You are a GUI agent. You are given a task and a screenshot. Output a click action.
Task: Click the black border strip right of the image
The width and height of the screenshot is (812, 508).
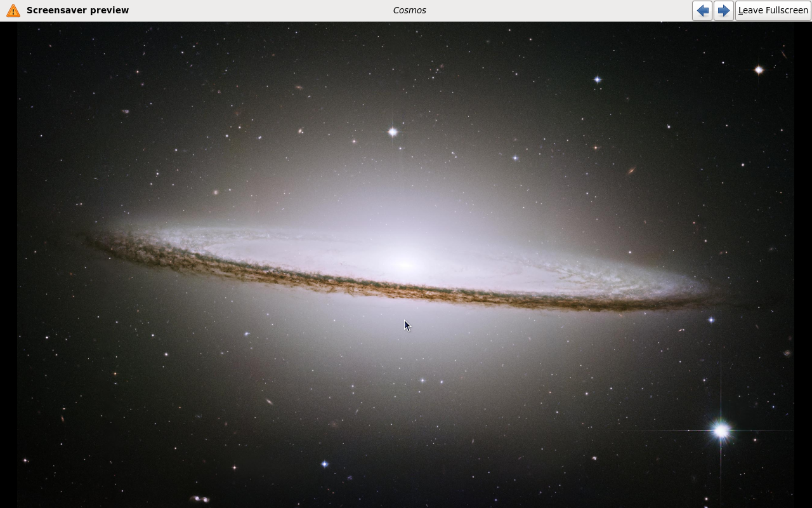[803, 265]
